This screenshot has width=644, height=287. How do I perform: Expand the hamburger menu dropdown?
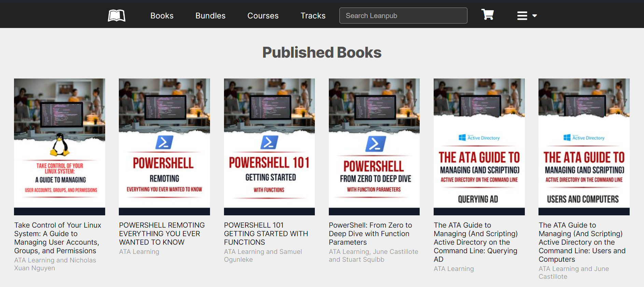527,16
